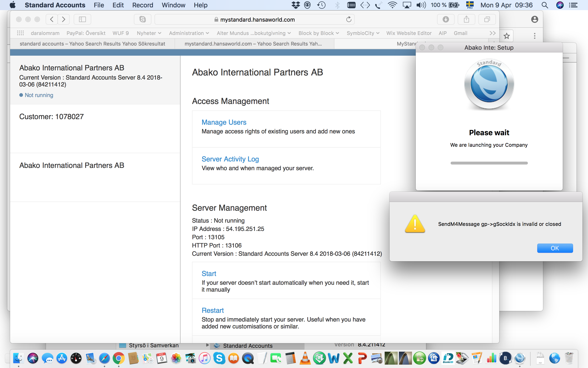This screenshot has width=588, height=368.
Task: Open BankID from the Dock
Action: tap(448, 358)
